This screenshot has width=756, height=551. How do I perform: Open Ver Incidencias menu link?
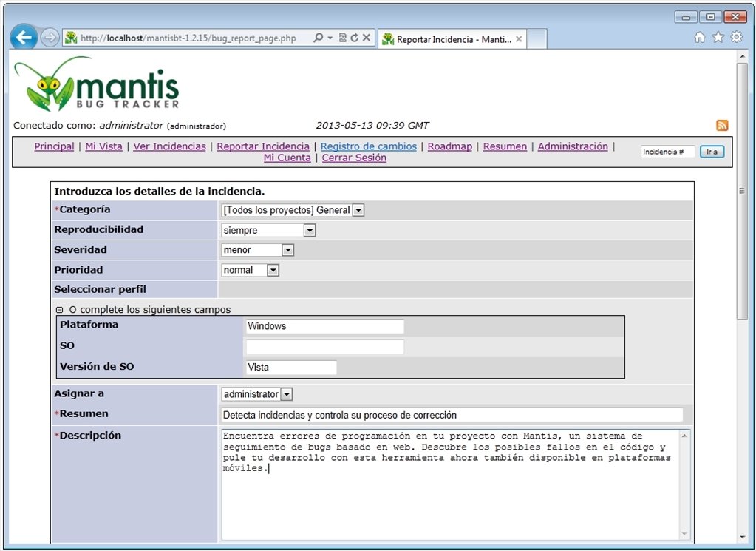[170, 146]
